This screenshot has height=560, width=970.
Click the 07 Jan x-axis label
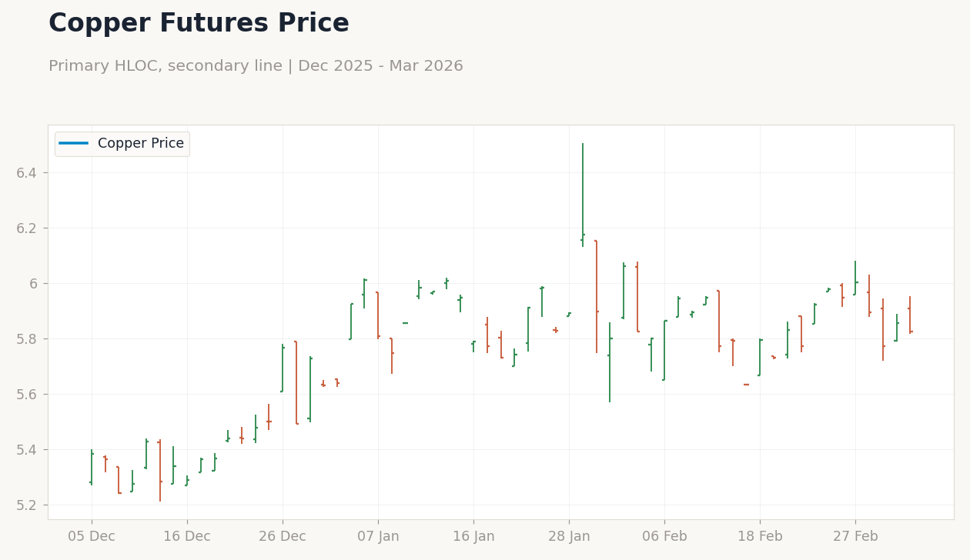pos(378,537)
